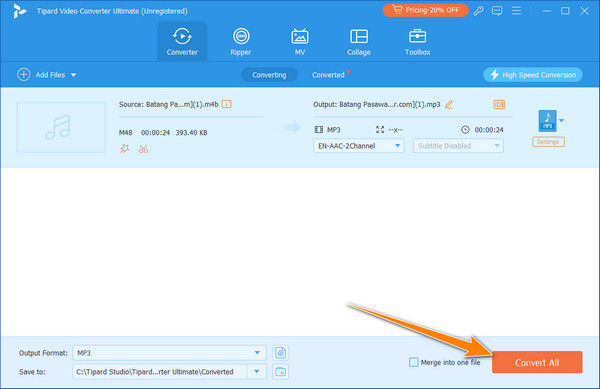Click the Pricing-20% OFF button
600x389 pixels.
click(426, 10)
